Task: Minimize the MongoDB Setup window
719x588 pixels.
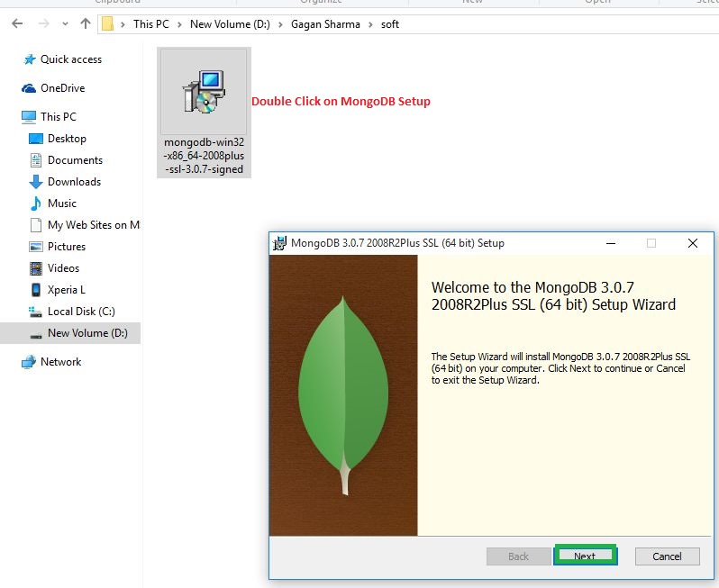Action: coord(611,243)
